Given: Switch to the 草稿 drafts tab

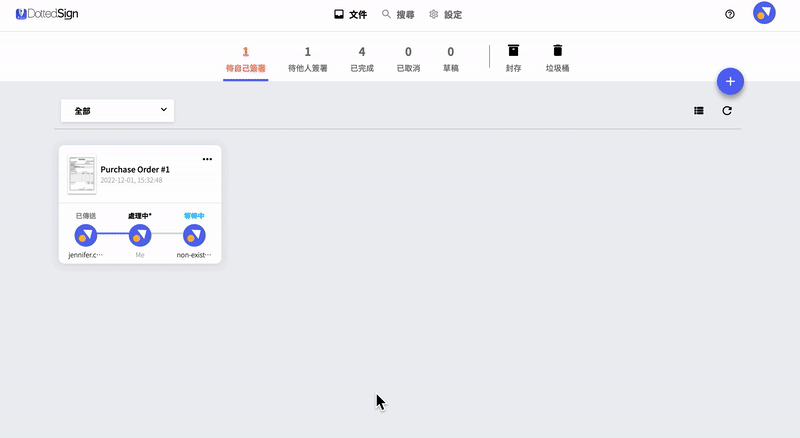Looking at the screenshot, I should click(x=451, y=59).
